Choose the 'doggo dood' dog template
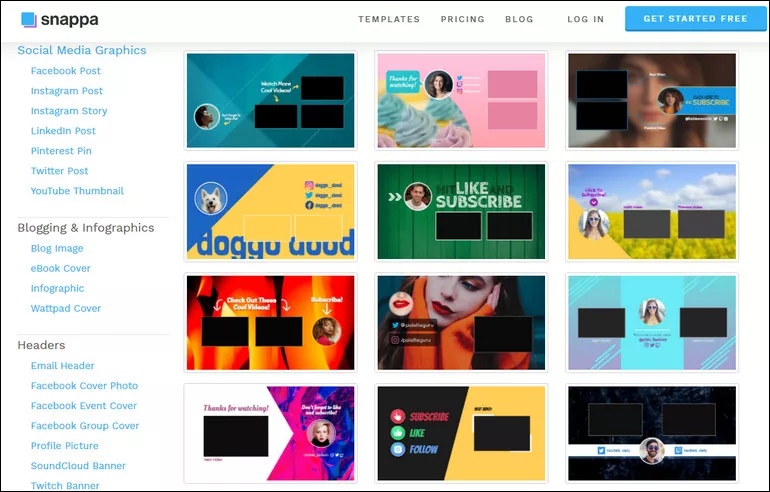 (x=271, y=212)
